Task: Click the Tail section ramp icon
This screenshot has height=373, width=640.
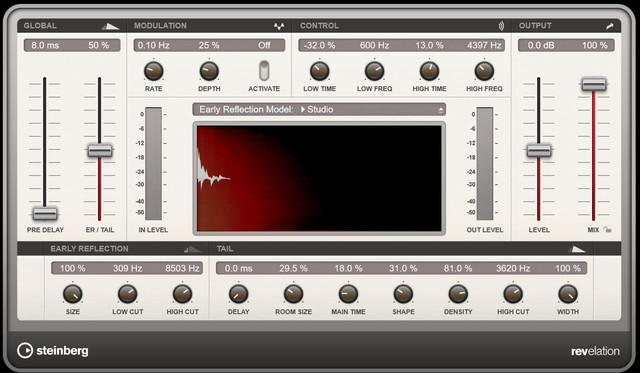Action: (577, 249)
